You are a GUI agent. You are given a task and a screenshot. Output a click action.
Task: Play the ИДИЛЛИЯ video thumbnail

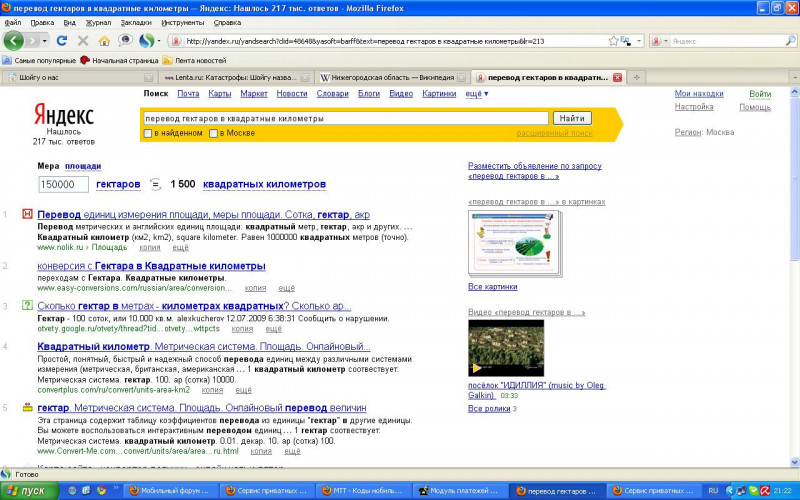(x=506, y=348)
